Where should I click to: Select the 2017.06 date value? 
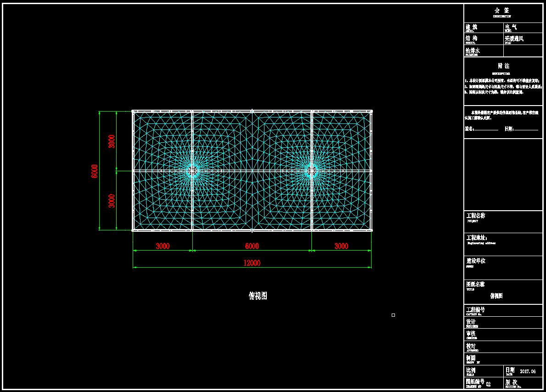(528, 371)
